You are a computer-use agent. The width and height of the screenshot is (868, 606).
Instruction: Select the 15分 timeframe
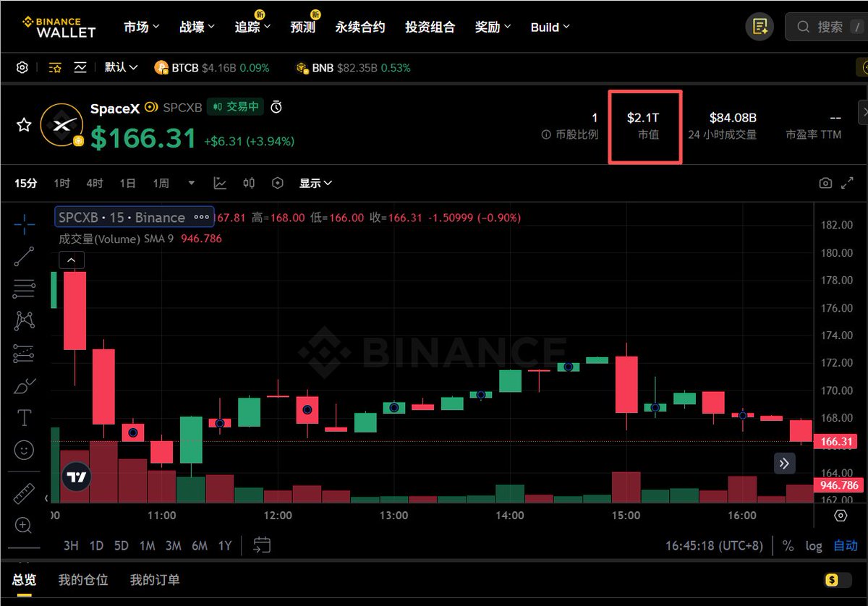[26, 184]
